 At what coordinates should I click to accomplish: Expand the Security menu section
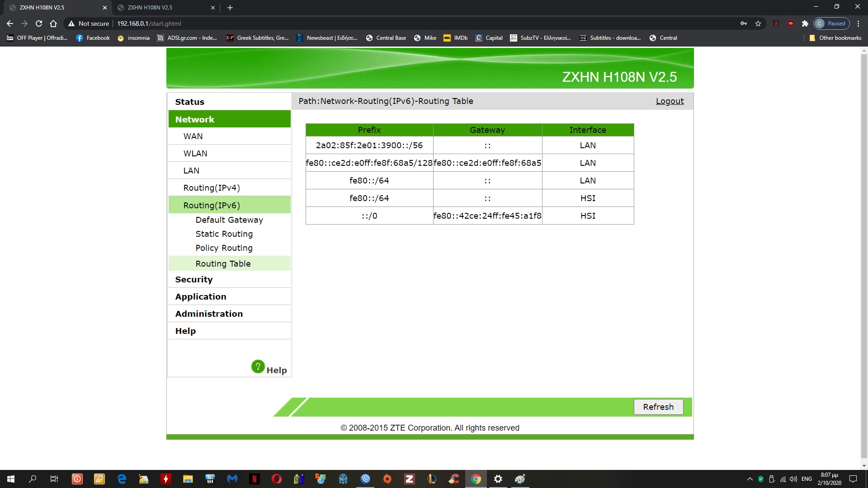(x=193, y=279)
